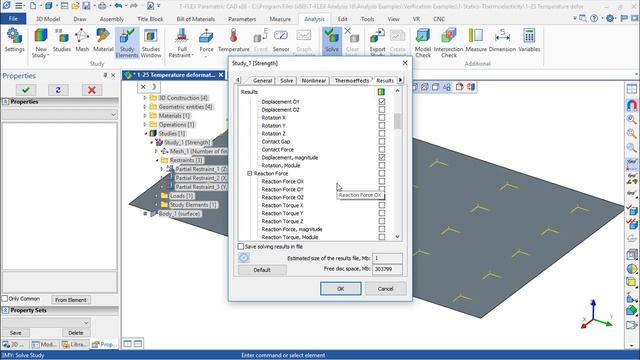Click Save in Property Sets

16,333
